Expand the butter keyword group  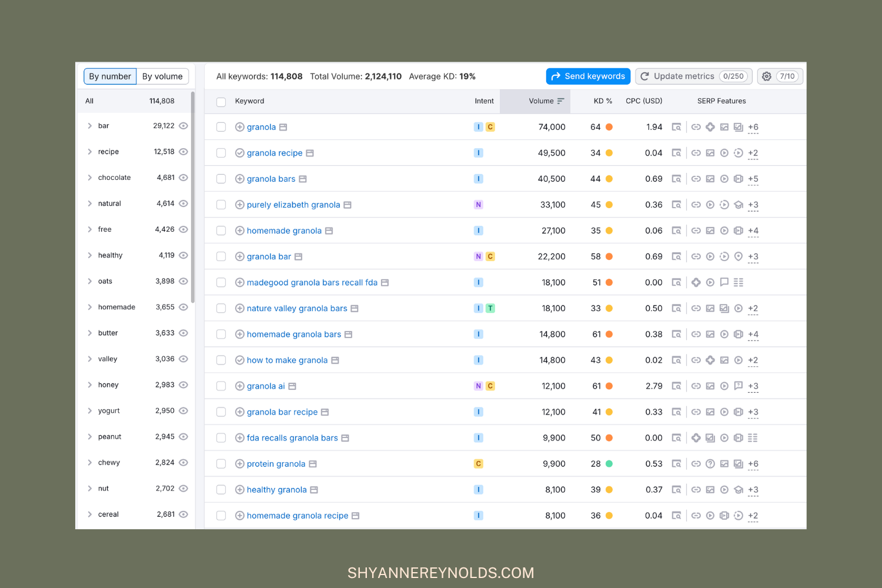pos(90,333)
